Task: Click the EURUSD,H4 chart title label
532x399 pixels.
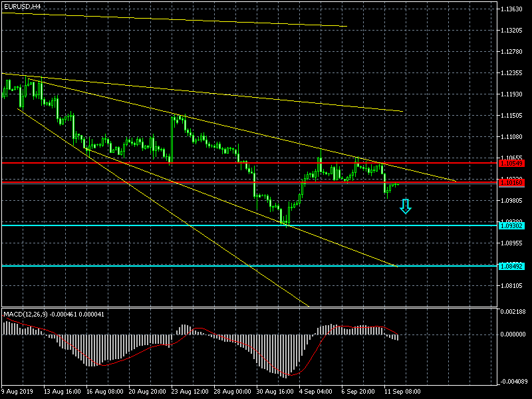Action: (21, 6)
